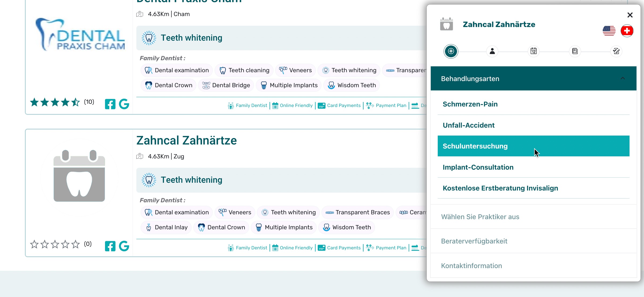Viewport: 644px width, 297px height.
Task: Open the calendar date step icon
Action: [x=533, y=51]
